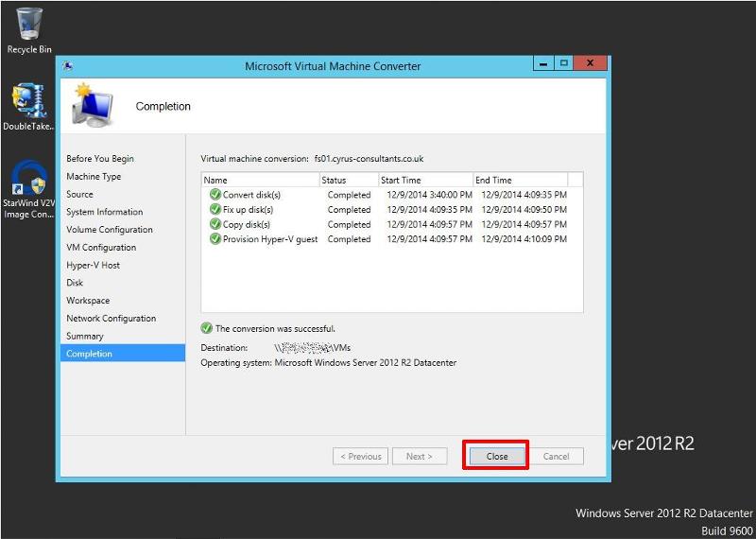This screenshot has height=539, width=756.
Task: Select Volume Configuration step
Action: pos(110,230)
